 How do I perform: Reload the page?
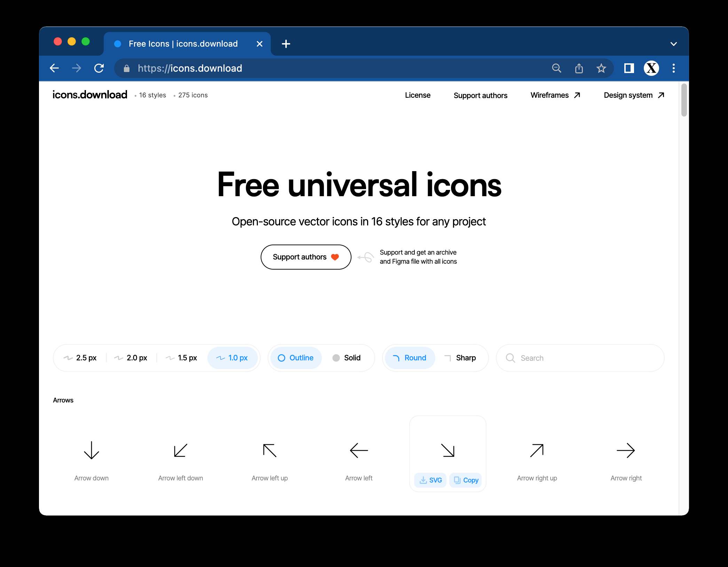[x=99, y=68]
